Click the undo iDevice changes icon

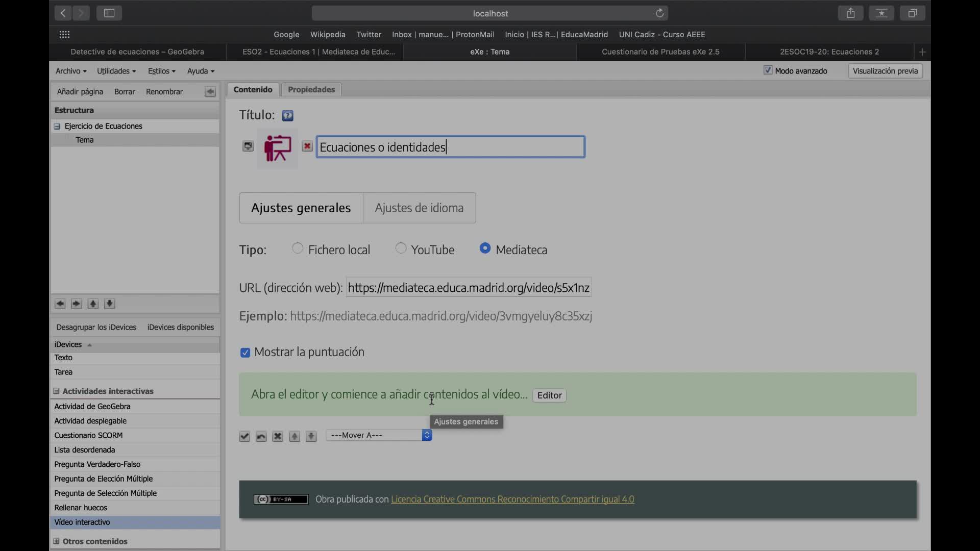[261, 436]
